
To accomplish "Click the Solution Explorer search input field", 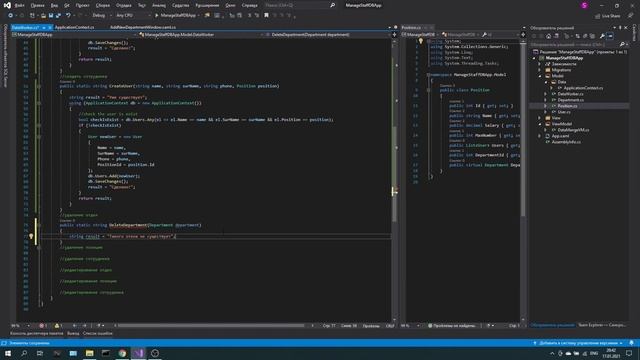I will click(574, 44).
